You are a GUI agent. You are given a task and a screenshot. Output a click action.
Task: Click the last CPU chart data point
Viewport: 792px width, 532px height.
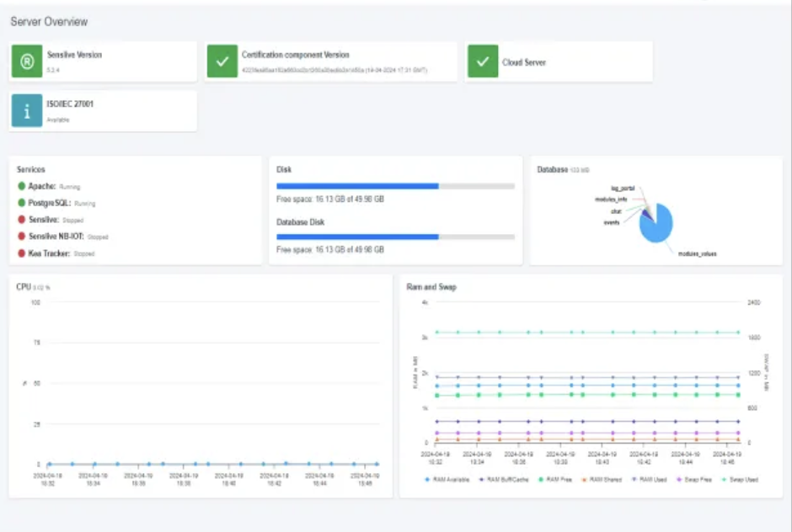pos(377,463)
